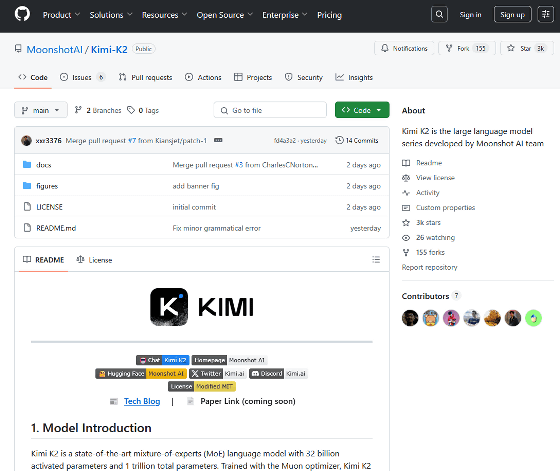Screen dimensions: 560x471
Task: Switch to the Insights tab
Action: tap(354, 77)
